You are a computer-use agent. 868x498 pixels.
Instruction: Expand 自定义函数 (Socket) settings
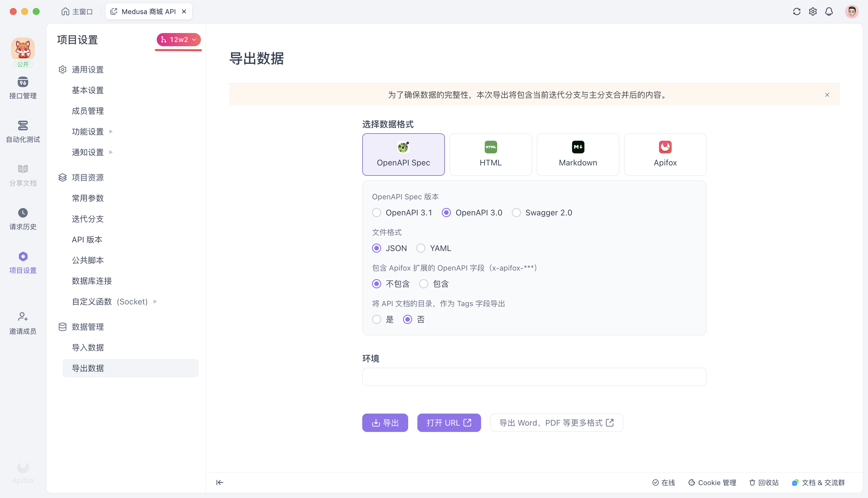(x=110, y=301)
